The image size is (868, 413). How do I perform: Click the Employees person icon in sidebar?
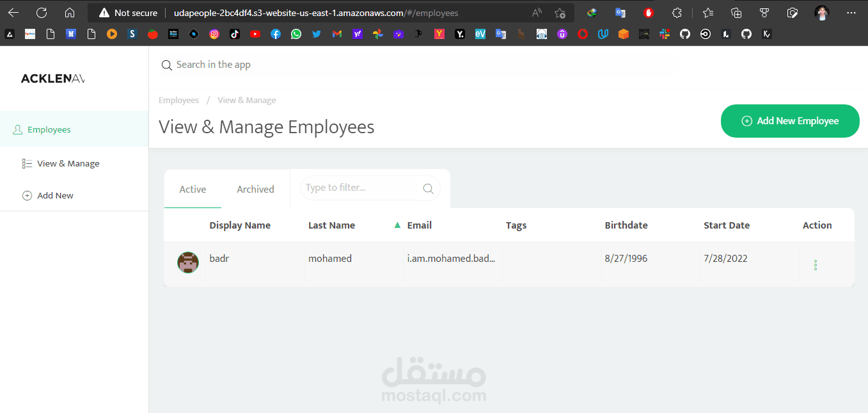(18, 129)
